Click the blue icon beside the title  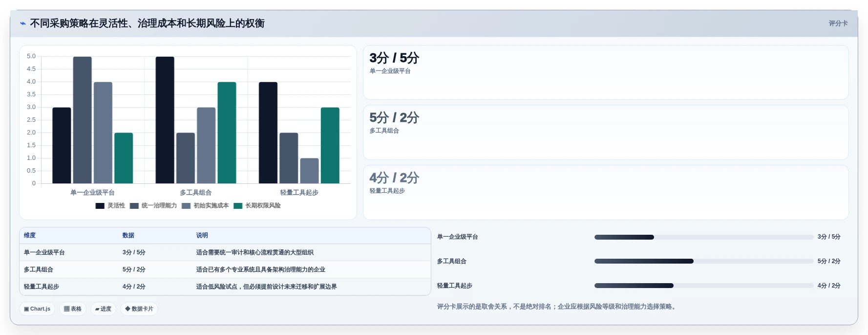[x=23, y=23]
